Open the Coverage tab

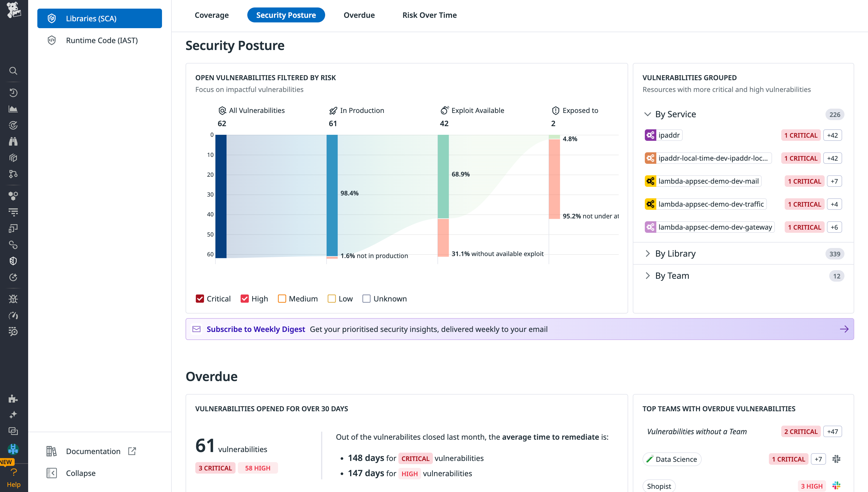(x=212, y=15)
